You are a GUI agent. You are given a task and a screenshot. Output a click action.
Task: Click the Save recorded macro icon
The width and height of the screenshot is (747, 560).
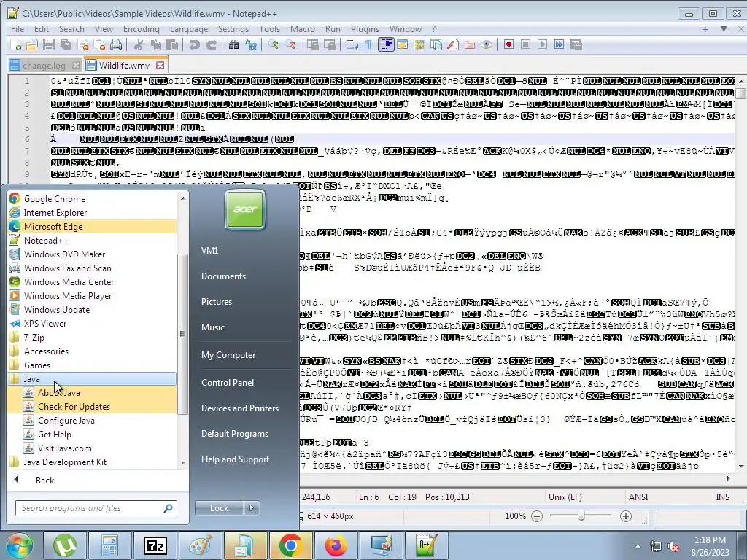[x=576, y=44]
